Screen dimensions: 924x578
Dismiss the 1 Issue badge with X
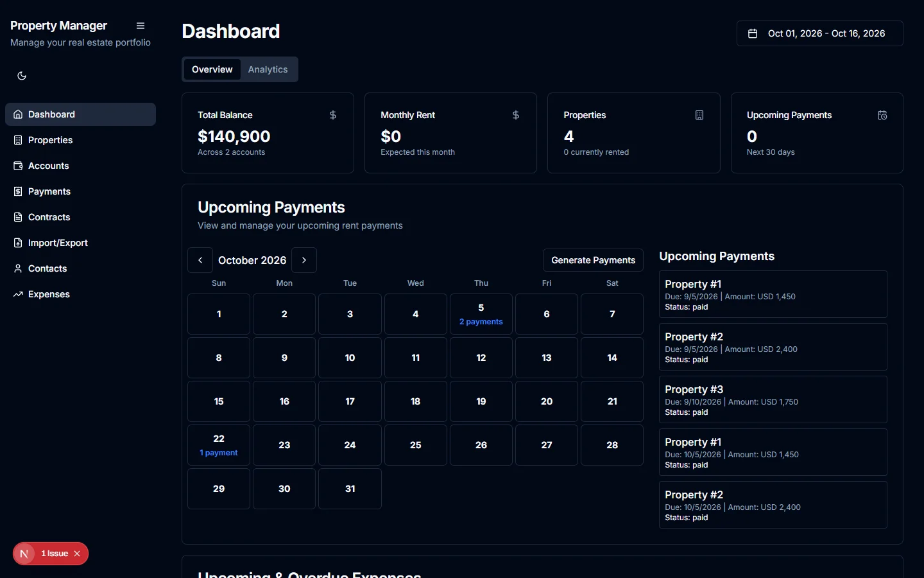pyautogui.click(x=77, y=554)
